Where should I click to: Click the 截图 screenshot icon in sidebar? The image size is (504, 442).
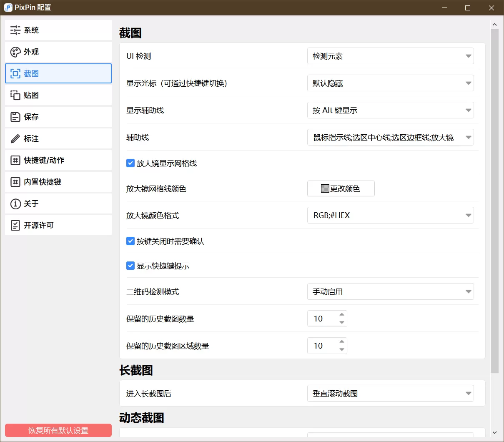15,73
